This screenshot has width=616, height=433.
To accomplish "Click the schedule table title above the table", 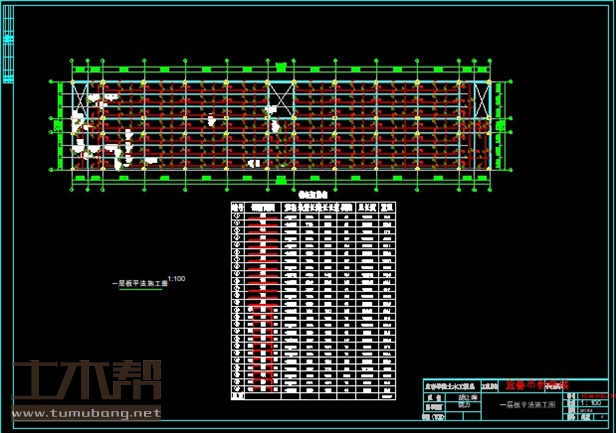I will pos(313,194).
